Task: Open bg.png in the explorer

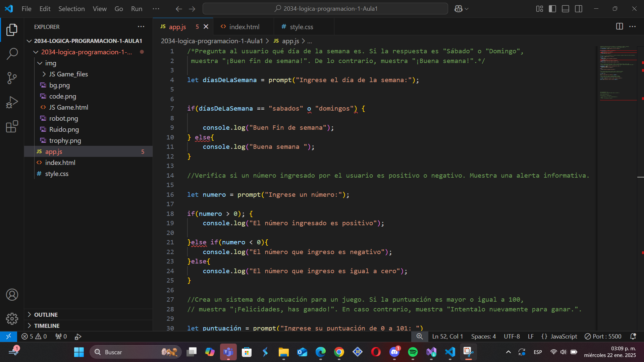Action: click(x=88, y=85)
